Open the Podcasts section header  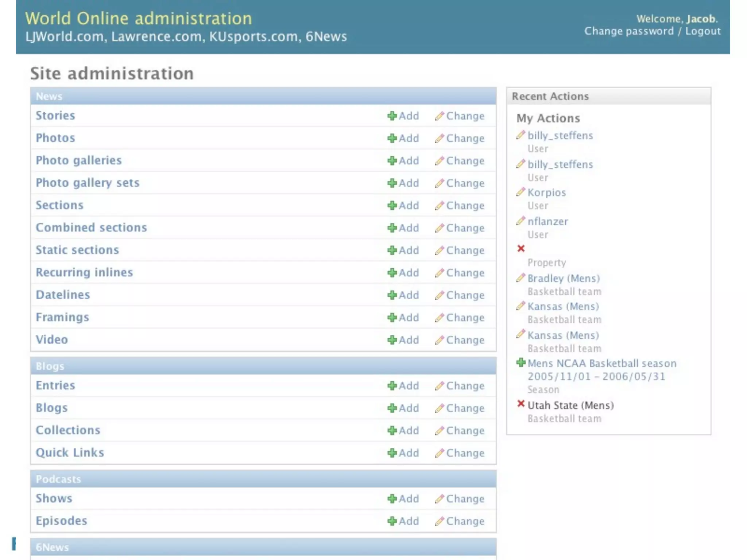click(58, 479)
